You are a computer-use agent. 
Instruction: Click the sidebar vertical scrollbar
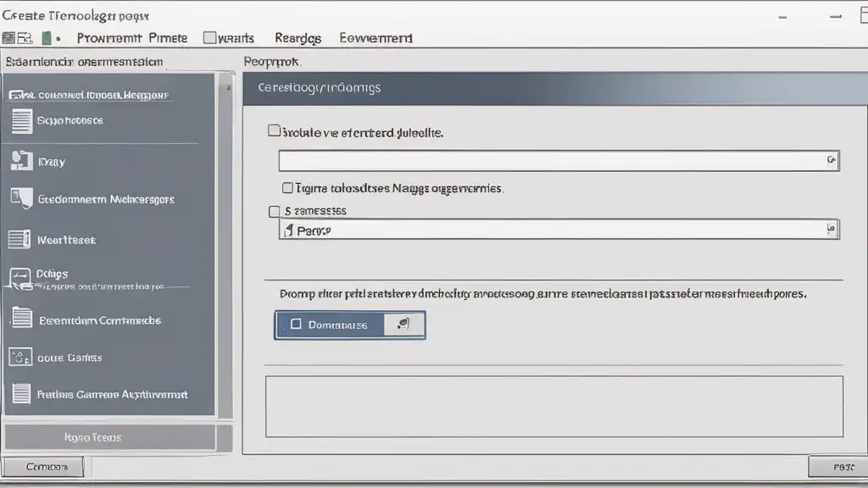pos(225,247)
